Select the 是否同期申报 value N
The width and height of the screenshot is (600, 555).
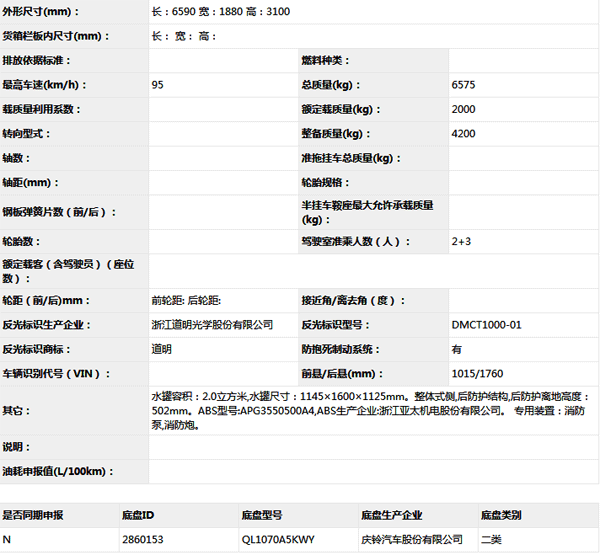7,540
